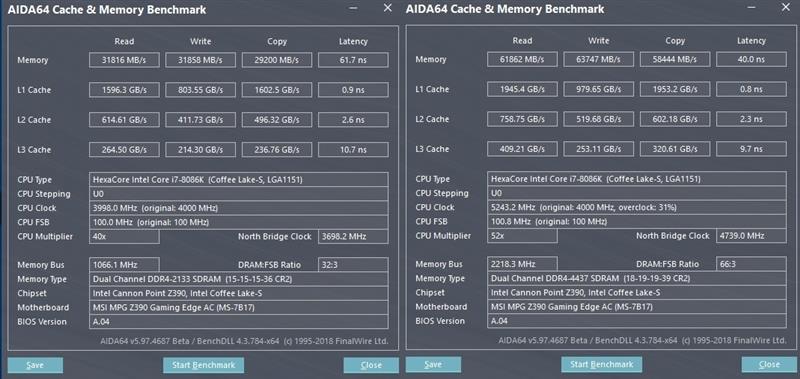Select L3 Cache Read value 264.50 GB/s
Viewport: 800px width, 379px height.
pos(124,150)
